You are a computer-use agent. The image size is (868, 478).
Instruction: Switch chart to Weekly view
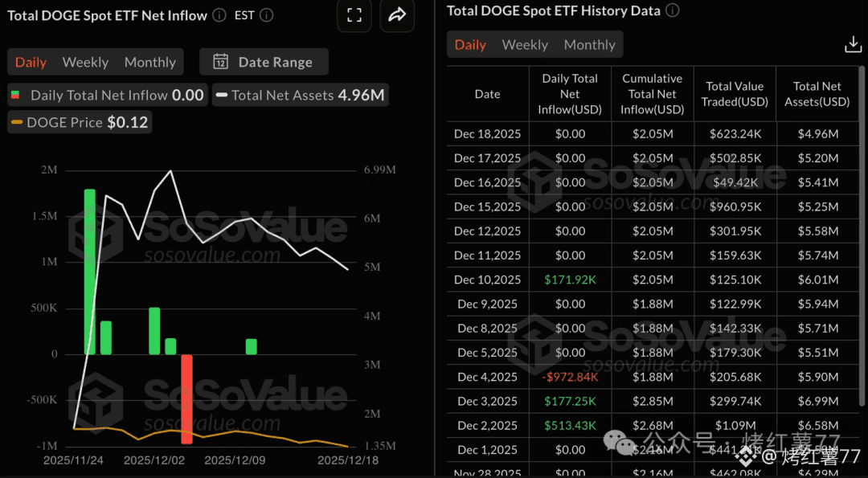click(85, 62)
